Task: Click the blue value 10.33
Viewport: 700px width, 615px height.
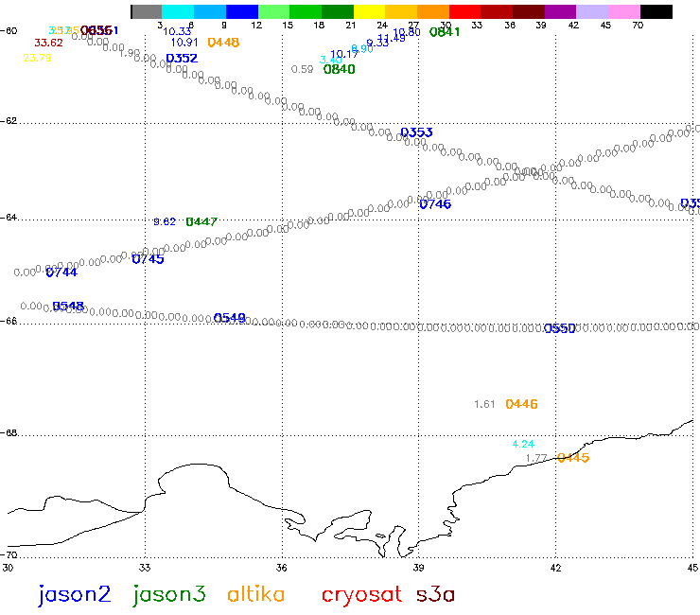Action: point(177,31)
